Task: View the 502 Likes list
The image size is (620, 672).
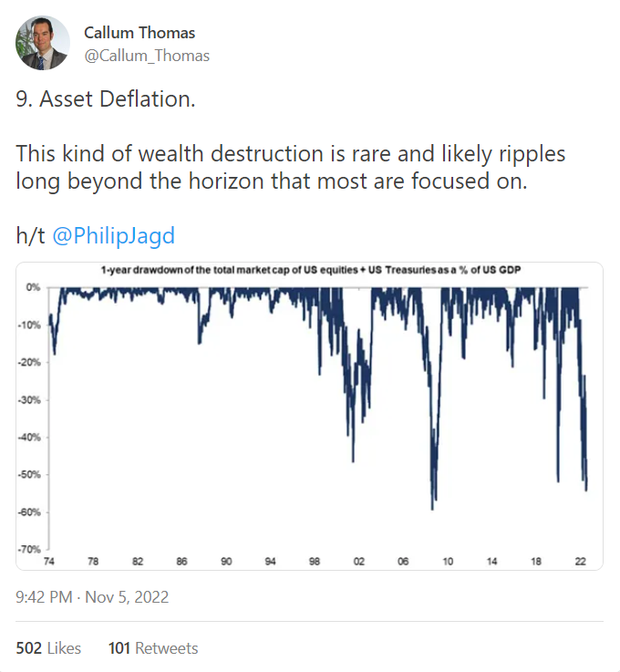Action: coord(48,648)
